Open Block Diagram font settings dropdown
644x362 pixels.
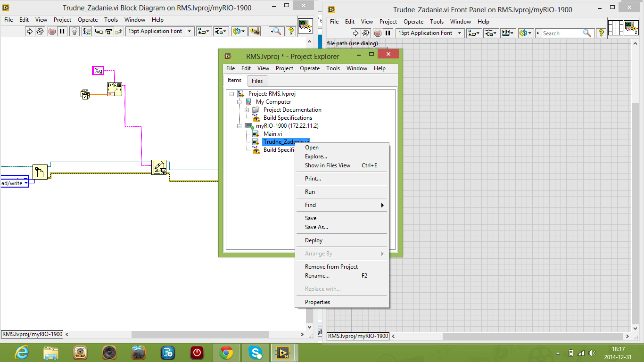160,31
